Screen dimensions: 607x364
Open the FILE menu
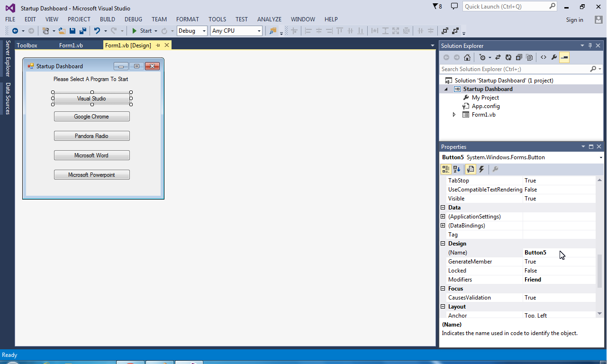(10, 19)
